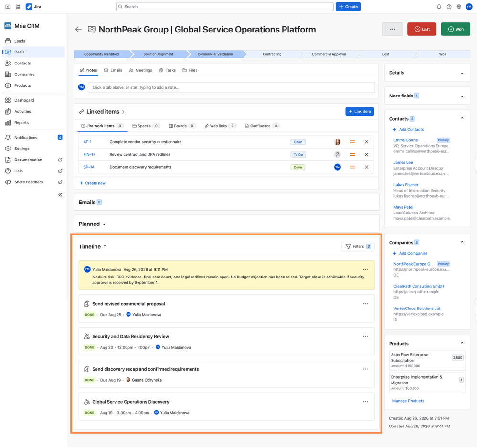Open more options for Global Service Operations Discovery
The width and height of the screenshot is (477, 448).
(365, 402)
